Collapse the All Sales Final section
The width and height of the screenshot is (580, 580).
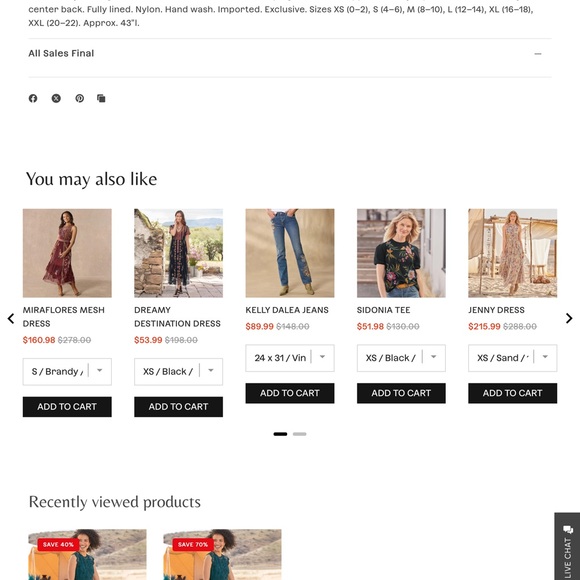(290, 54)
